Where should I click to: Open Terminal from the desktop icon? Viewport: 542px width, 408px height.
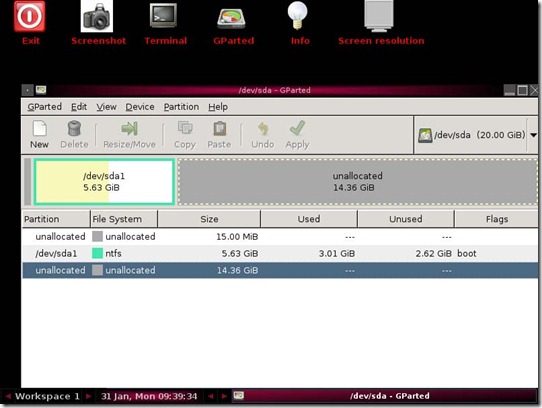click(163, 16)
